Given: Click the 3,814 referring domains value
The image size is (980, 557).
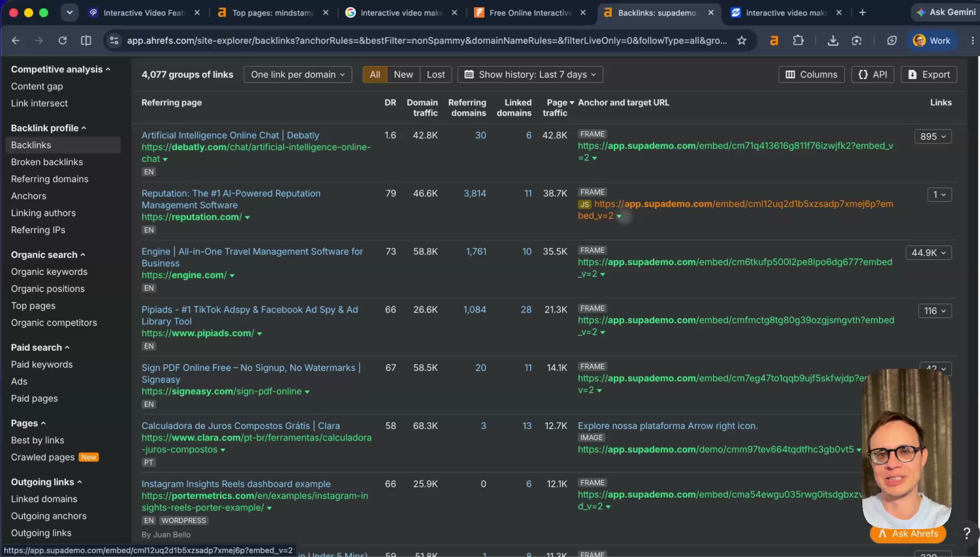Looking at the screenshot, I should point(475,193).
